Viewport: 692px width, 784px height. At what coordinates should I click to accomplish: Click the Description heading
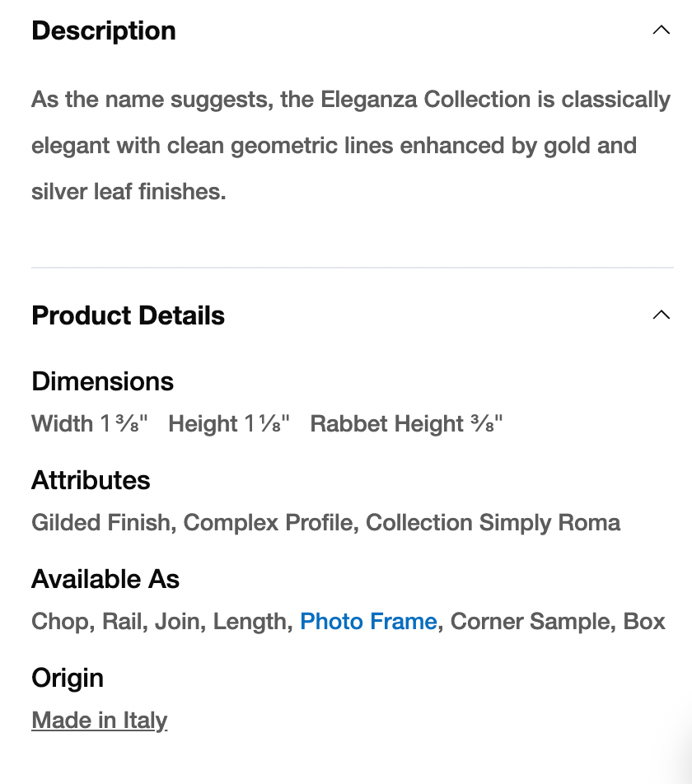click(x=104, y=30)
